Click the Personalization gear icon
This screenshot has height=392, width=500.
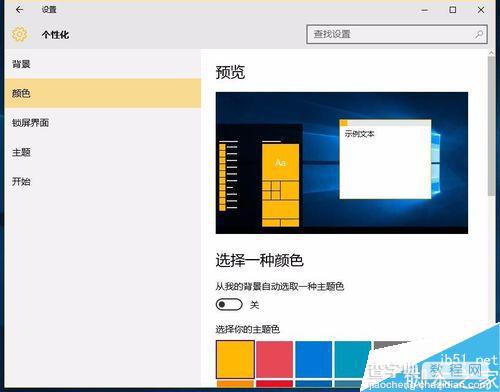[19, 34]
